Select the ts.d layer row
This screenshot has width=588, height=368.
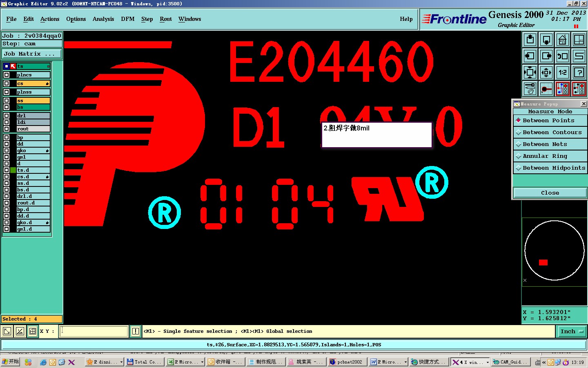tap(33, 170)
